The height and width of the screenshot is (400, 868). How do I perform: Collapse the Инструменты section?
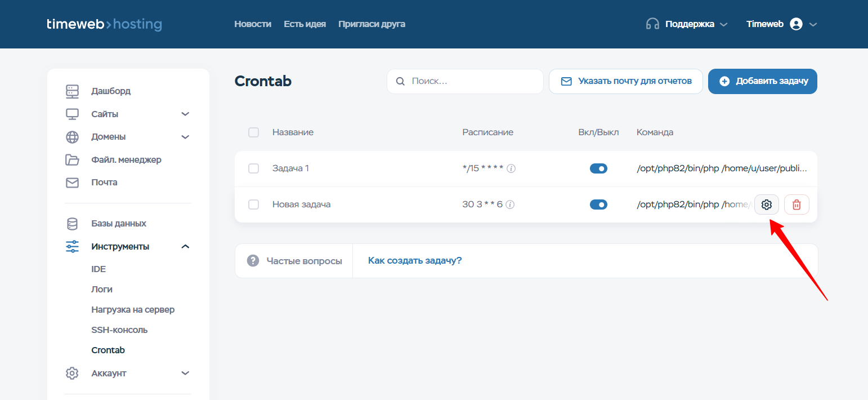tap(185, 247)
